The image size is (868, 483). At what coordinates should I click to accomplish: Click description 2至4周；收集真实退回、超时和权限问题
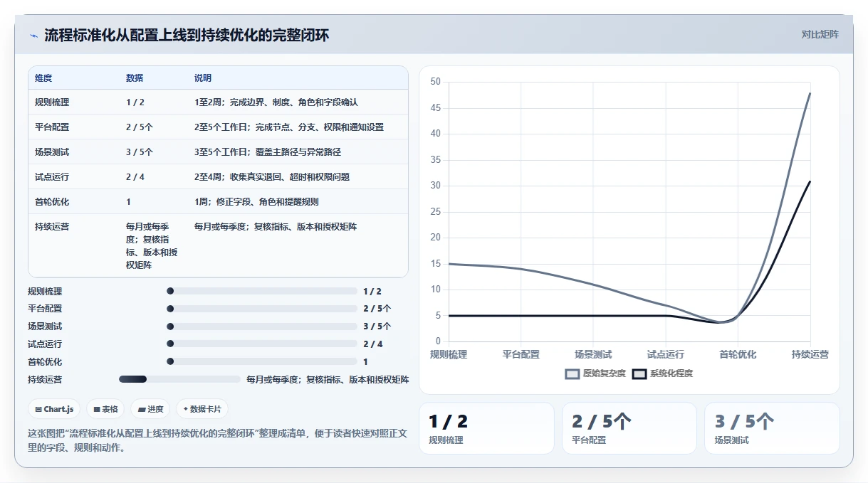272,177
